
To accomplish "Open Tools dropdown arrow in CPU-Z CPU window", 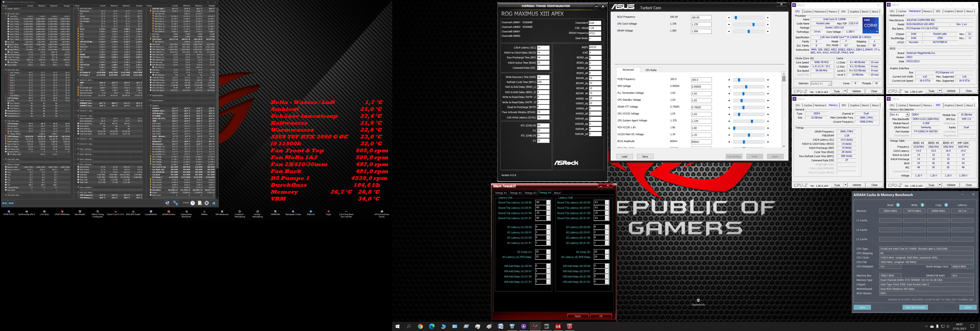I will click(845, 91).
